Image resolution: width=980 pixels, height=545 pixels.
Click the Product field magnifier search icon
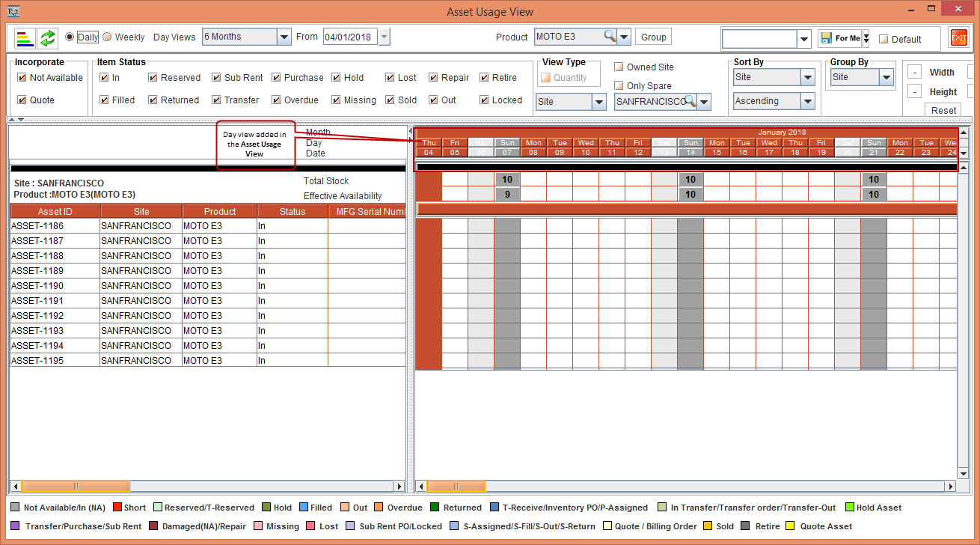pyautogui.click(x=610, y=37)
